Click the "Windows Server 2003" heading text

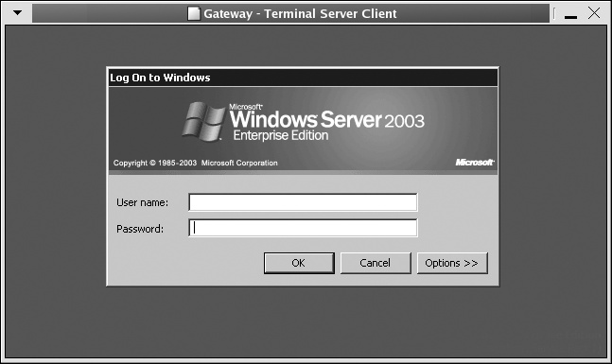326,119
